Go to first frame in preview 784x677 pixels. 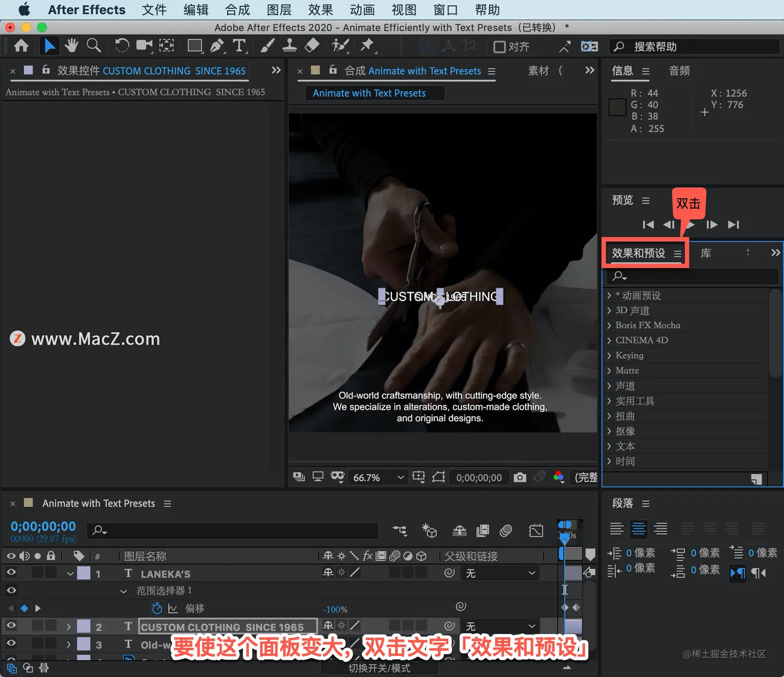(x=648, y=225)
